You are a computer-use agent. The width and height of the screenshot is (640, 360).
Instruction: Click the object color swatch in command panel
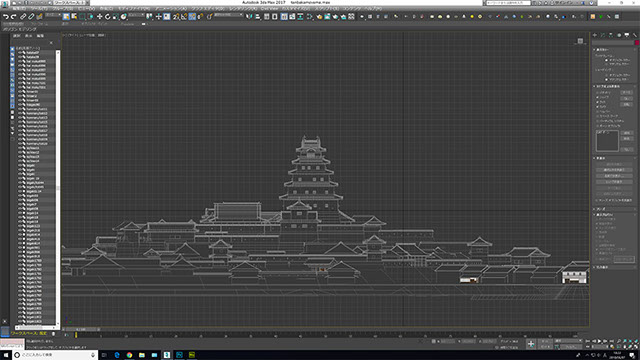coord(637,43)
